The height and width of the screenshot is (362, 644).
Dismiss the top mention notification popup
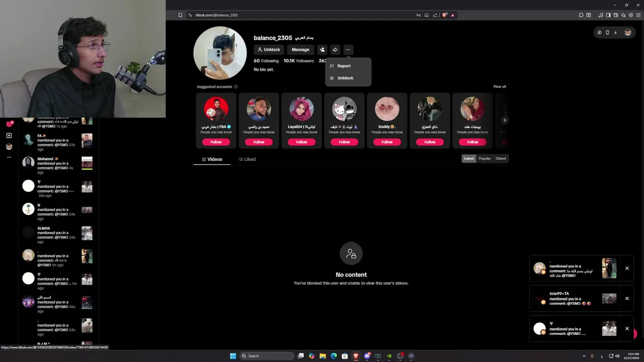point(627,268)
